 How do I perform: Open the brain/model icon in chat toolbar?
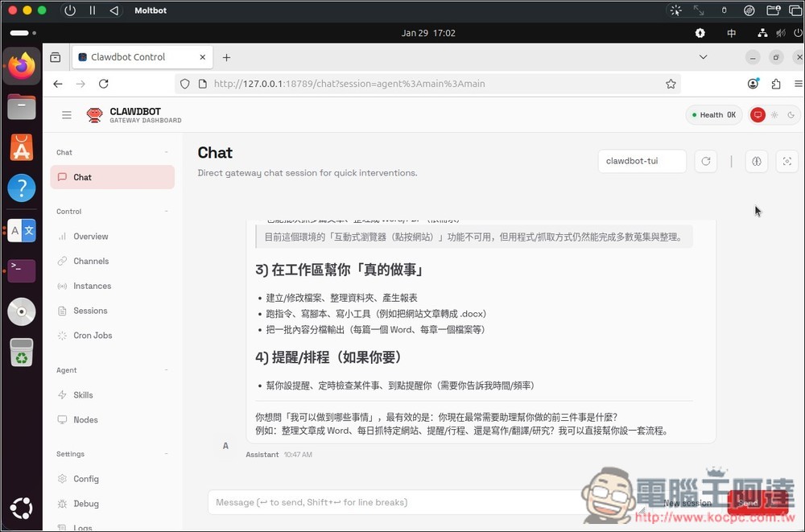[x=756, y=161]
